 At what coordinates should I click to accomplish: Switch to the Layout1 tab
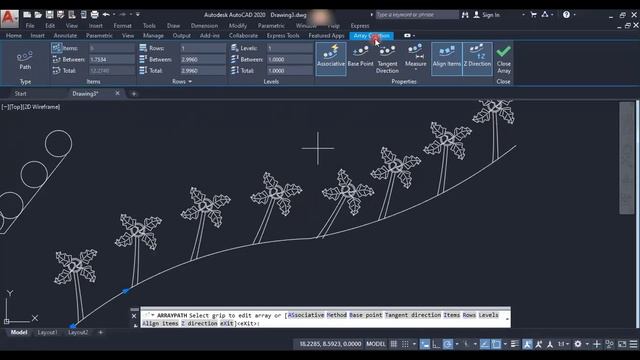point(47,332)
